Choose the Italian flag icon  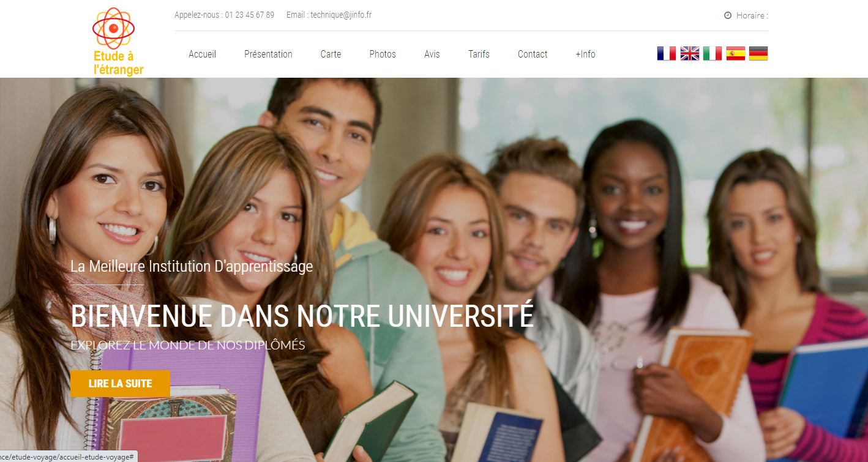coord(713,54)
